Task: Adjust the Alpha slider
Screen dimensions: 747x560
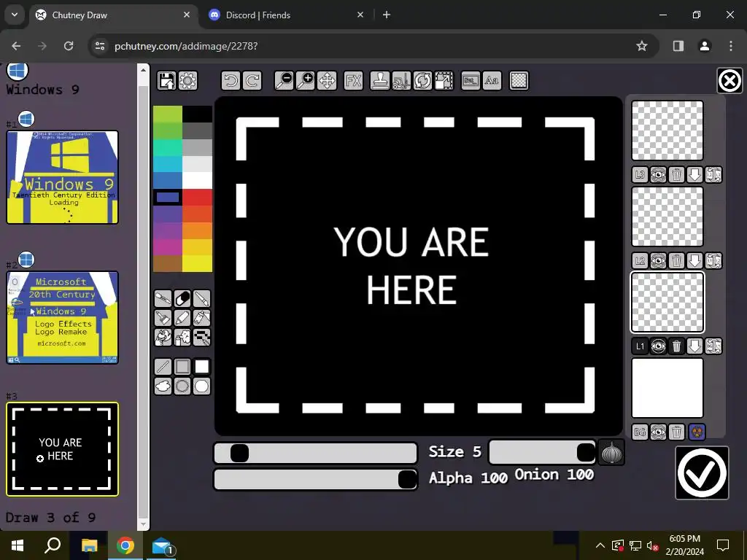Action: coord(315,479)
